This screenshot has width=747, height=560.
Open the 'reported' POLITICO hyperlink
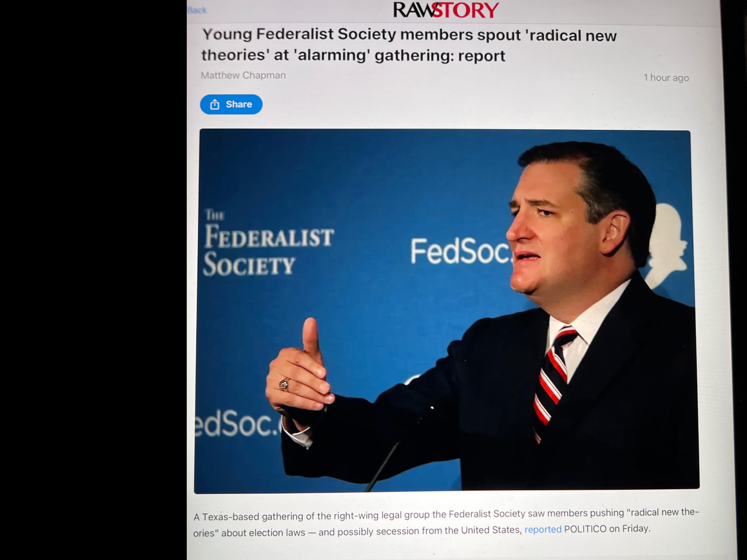click(x=543, y=529)
